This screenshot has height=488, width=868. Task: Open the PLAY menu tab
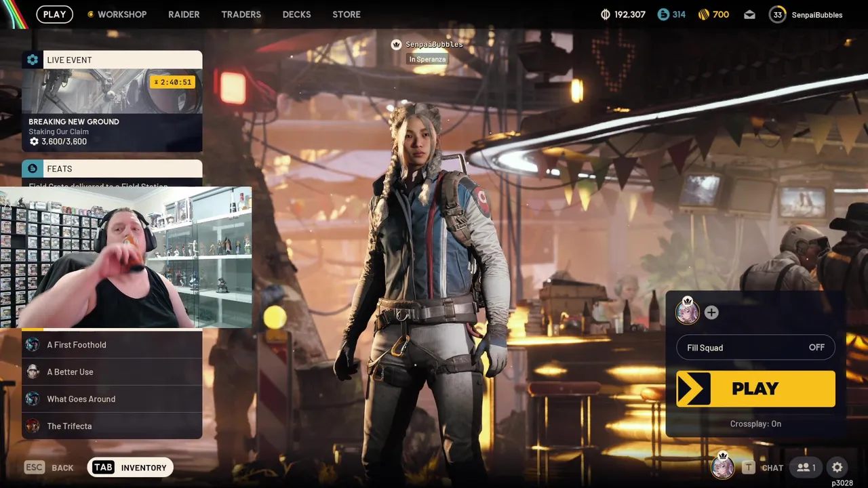point(54,14)
